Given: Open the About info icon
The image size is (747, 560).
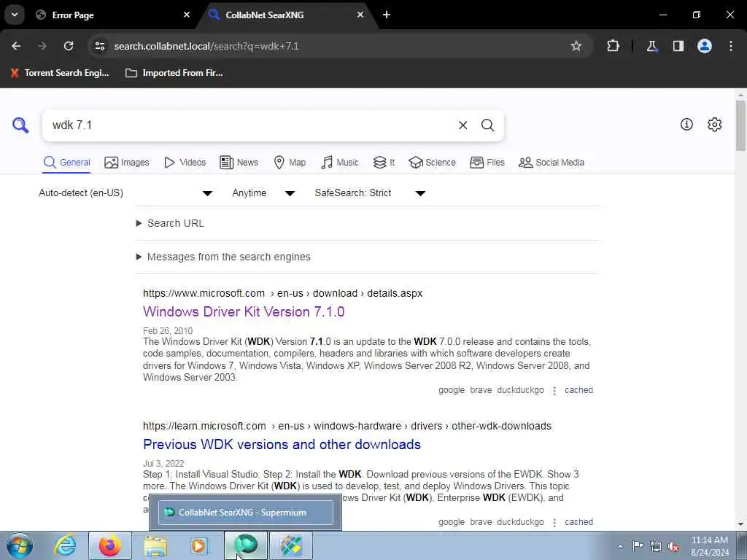Looking at the screenshot, I should tap(686, 124).
